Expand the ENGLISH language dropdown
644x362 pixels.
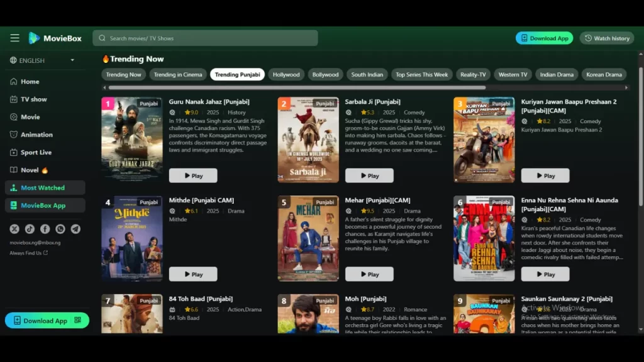(42, 60)
